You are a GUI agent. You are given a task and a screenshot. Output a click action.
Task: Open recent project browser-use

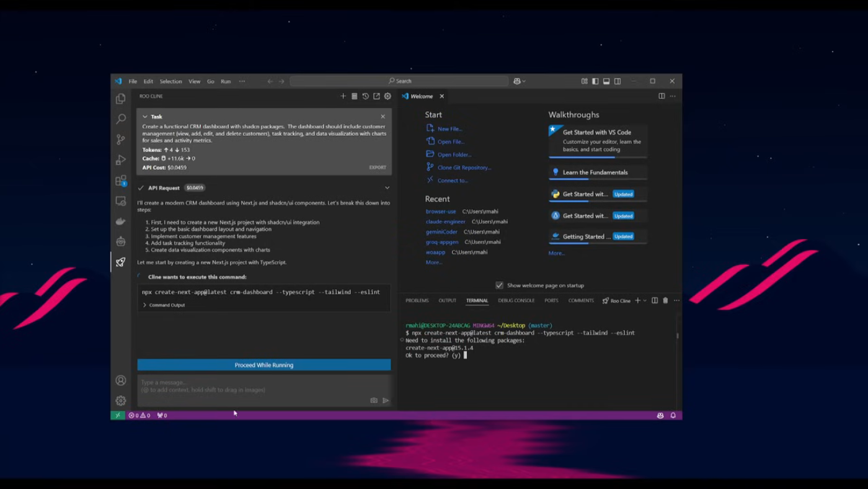(x=441, y=212)
